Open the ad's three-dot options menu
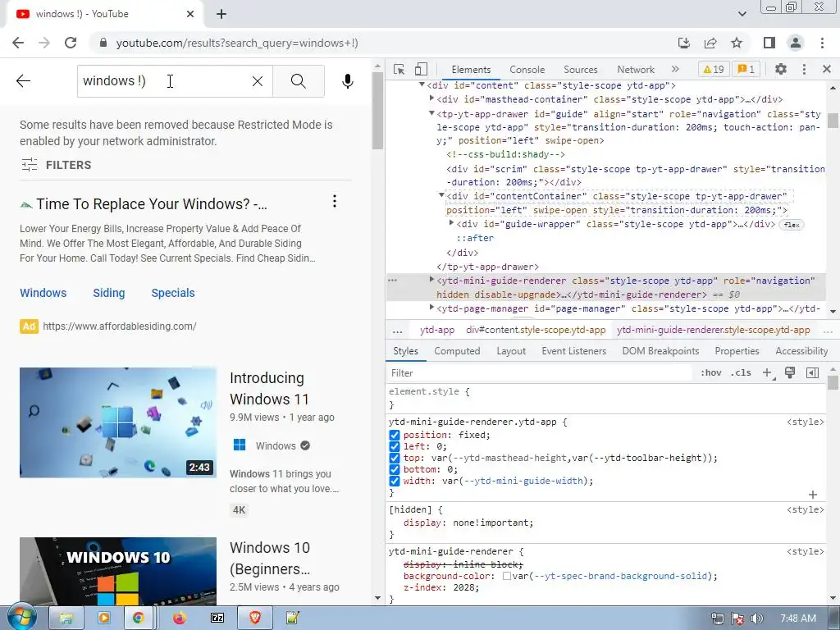The image size is (840, 630). click(335, 202)
